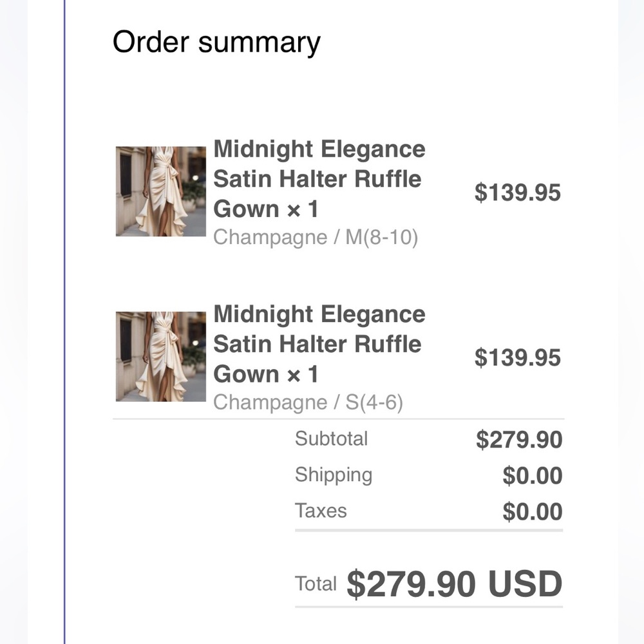Select the Champagne / S(4-6) variant text
Screen dimensions: 644x644
click(x=308, y=402)
